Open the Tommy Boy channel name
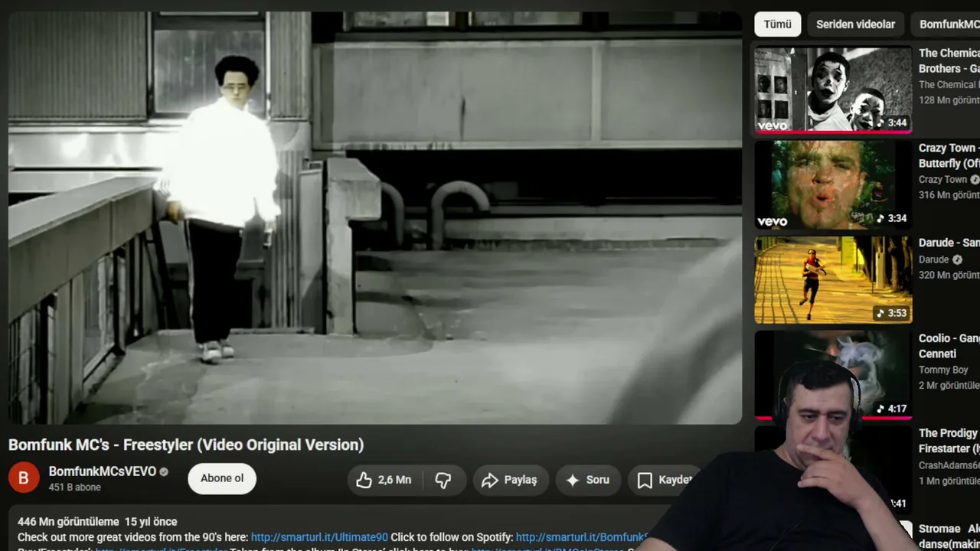 (x=943, y=370)
